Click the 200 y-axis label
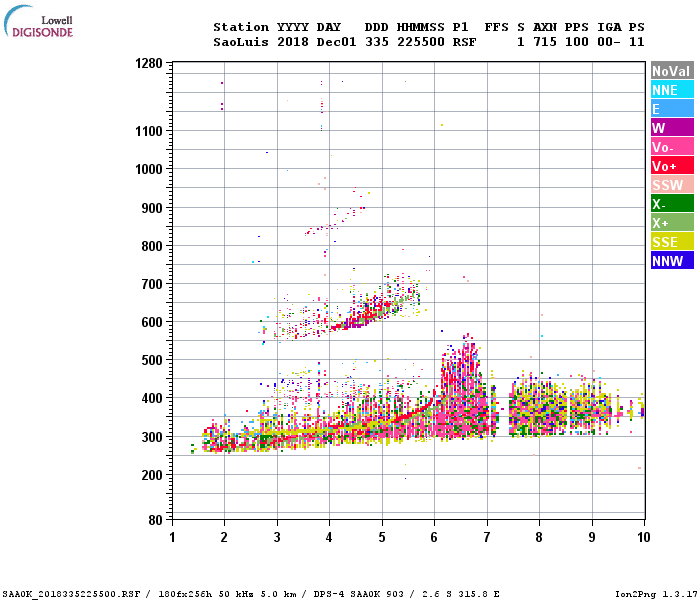Screen dimensions: 700x600 (x=152, y=475)
